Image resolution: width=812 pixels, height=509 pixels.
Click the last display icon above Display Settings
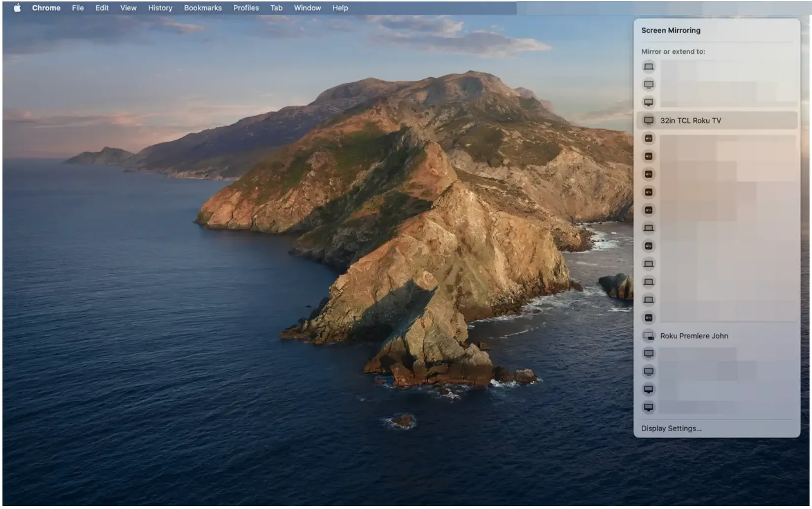coord(649,407)
